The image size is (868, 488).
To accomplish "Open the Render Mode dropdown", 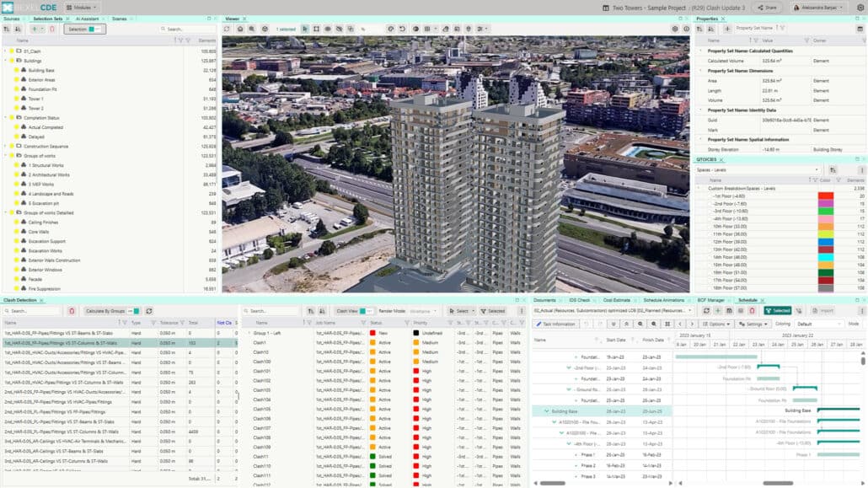I will (424, 311).
